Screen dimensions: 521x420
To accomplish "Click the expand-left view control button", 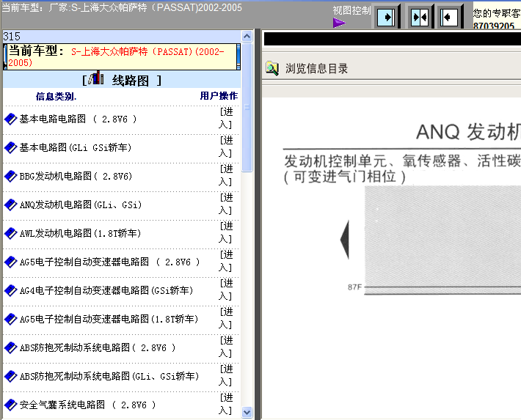I will pyautogui.click(x=449, y=17).
